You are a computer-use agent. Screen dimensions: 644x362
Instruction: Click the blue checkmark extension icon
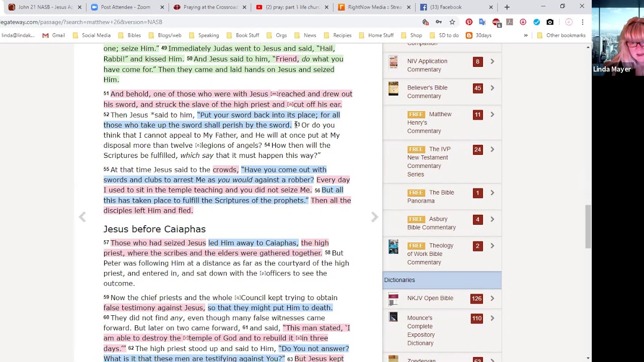pyautogui.click(x=536, y=22)
